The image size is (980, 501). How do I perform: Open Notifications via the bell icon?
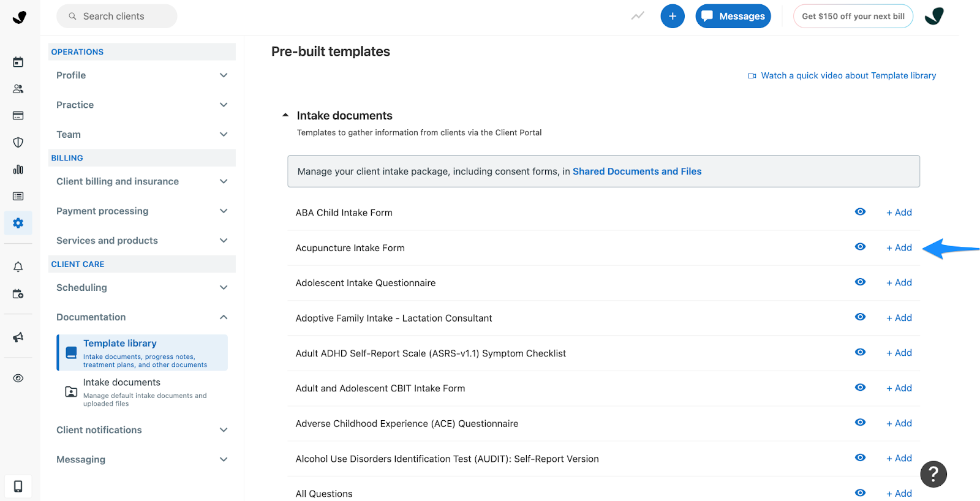[18, 266]
